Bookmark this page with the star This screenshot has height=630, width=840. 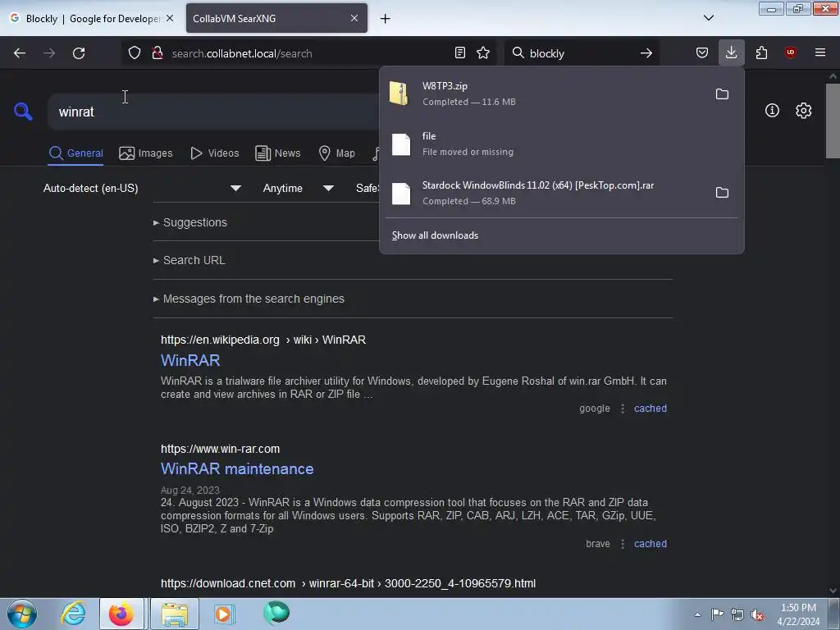pos(483,53)
